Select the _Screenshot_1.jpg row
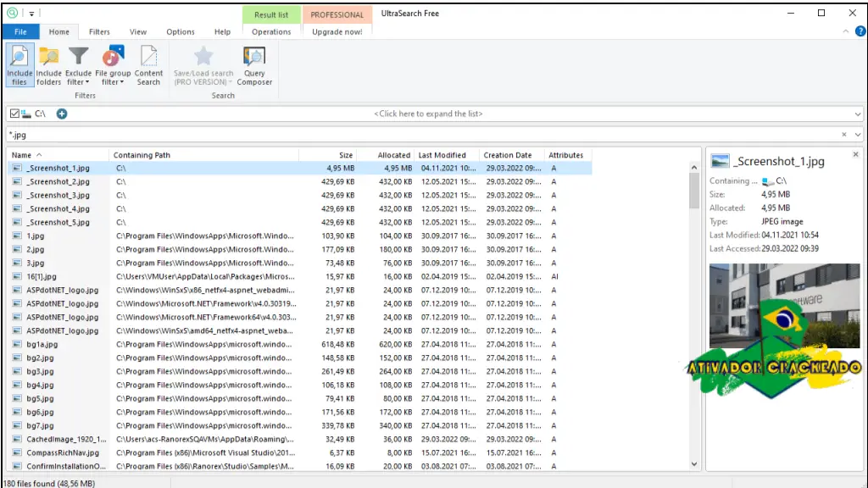The width and height of the screenshot is (868, 488). (x=299, y=168)
